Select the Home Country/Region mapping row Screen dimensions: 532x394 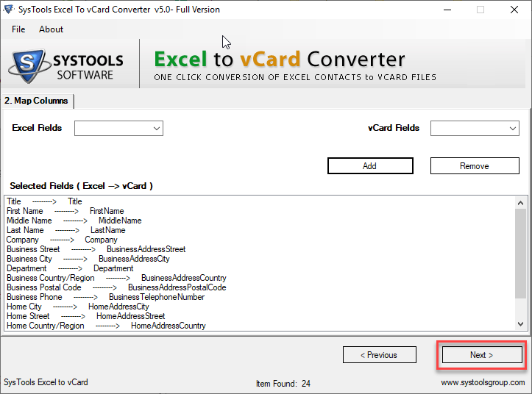click(x=106, y=326)
